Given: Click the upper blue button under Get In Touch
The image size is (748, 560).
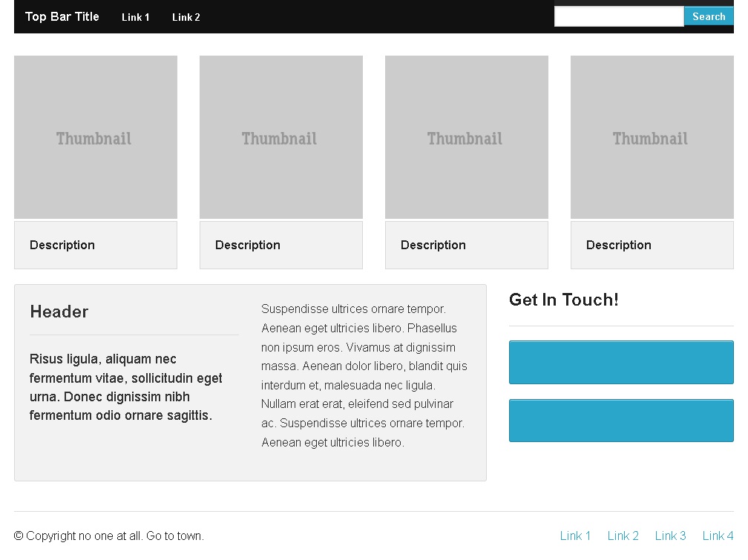Looking at the screenshot, I should click(x=620, y=362).
